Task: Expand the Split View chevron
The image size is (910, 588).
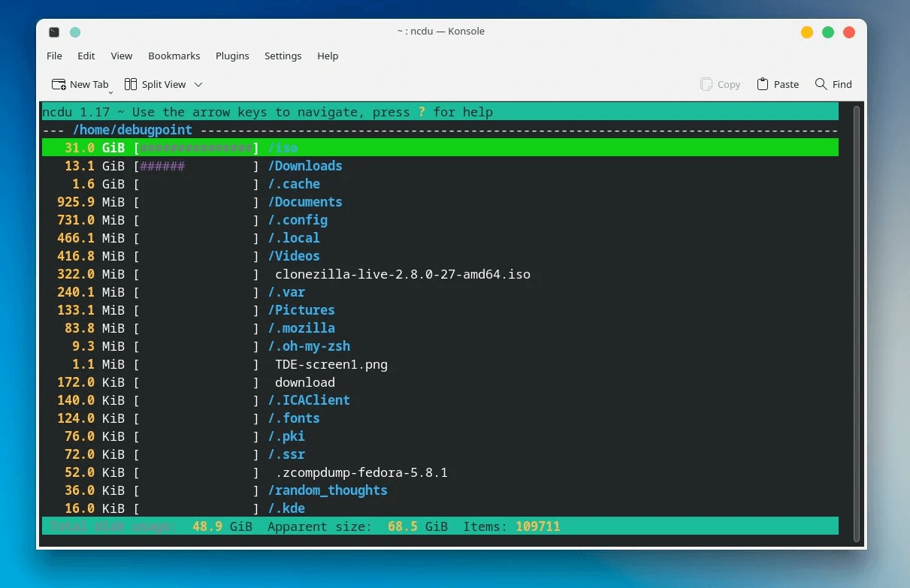Action: pyautogui.click(x=198, y=85)
